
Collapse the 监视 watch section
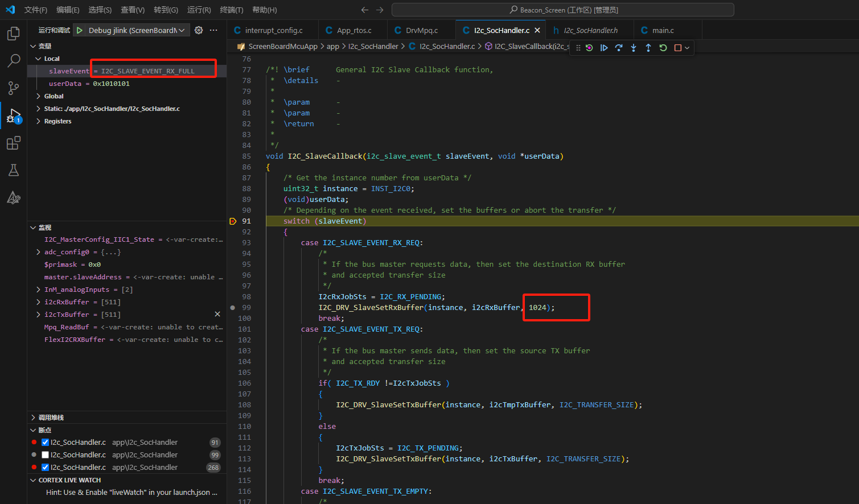pyautogui.click(x=33, y=228)
